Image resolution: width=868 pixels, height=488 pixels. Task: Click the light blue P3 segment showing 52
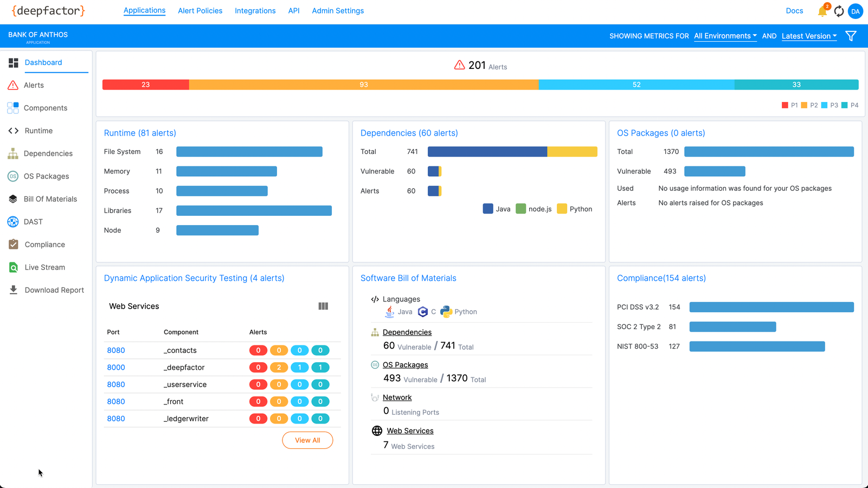tap(636, 85)
